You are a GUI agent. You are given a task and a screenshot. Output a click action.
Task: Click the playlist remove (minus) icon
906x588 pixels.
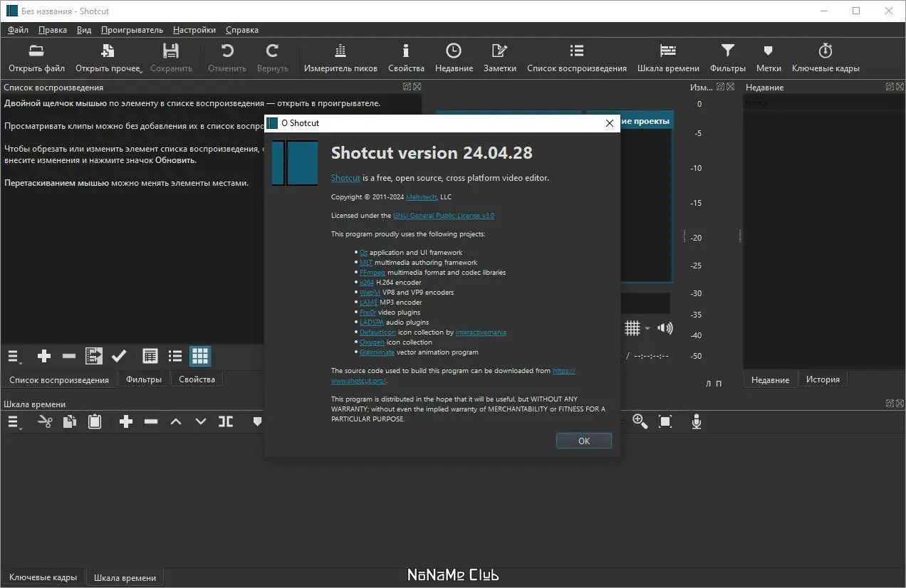point(69,356)
